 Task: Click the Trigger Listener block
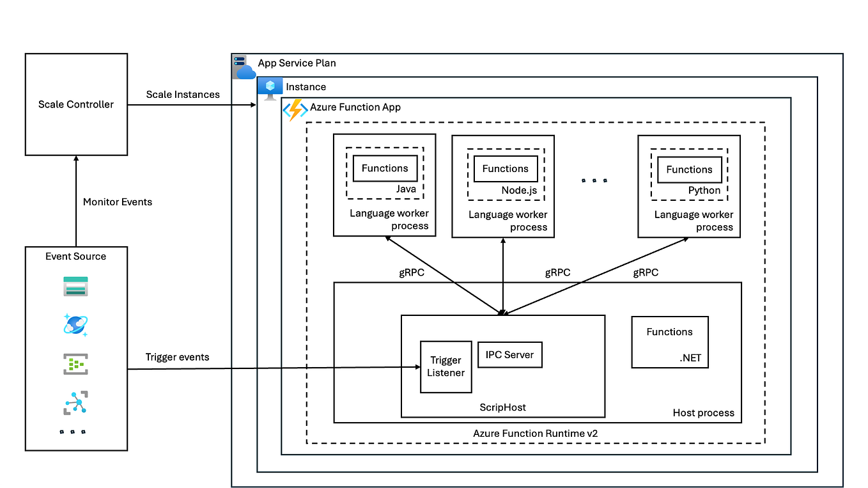446,366
